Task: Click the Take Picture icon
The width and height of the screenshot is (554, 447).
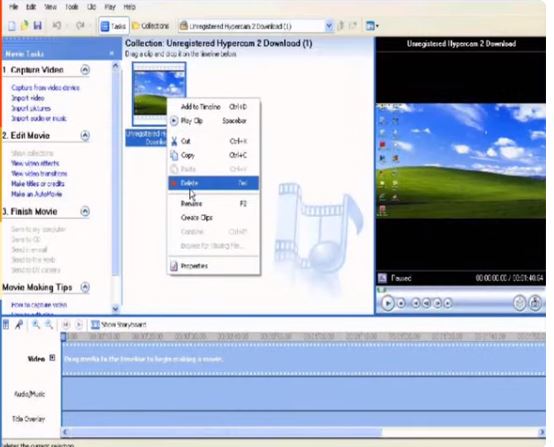Action: coord(535,303)
